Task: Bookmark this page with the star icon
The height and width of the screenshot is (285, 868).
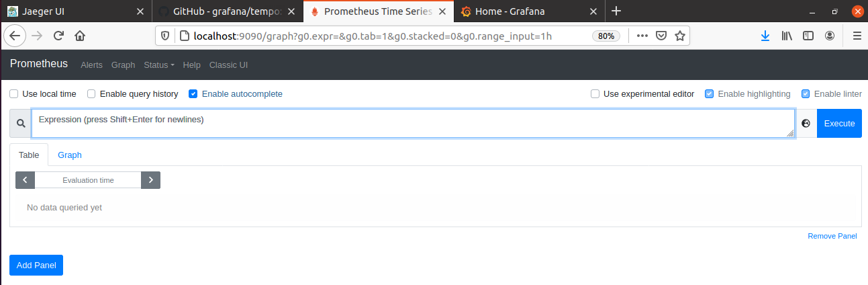Action: [x=680, y=36]
